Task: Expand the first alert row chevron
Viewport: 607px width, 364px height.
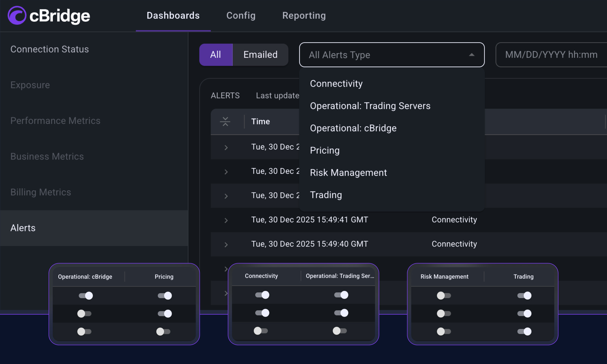Action: coord(226,148)
